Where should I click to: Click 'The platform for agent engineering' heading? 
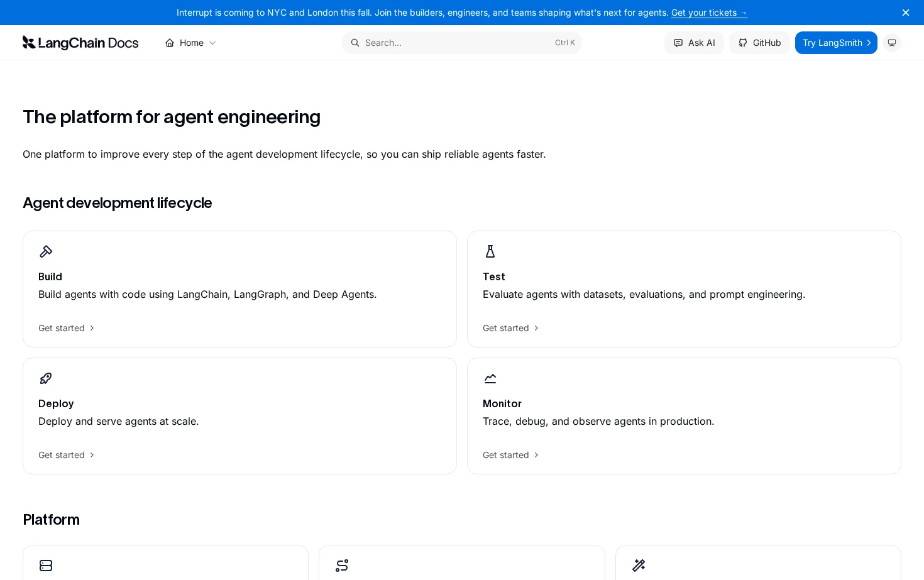172,117
